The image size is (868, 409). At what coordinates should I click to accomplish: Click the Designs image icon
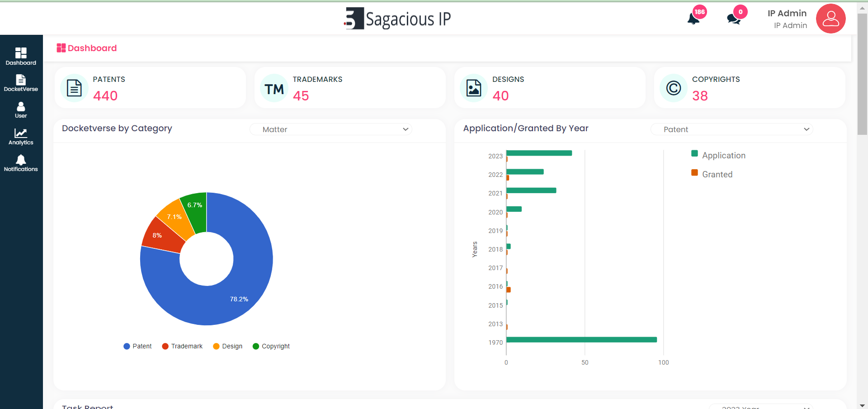(x=474, y=88)
